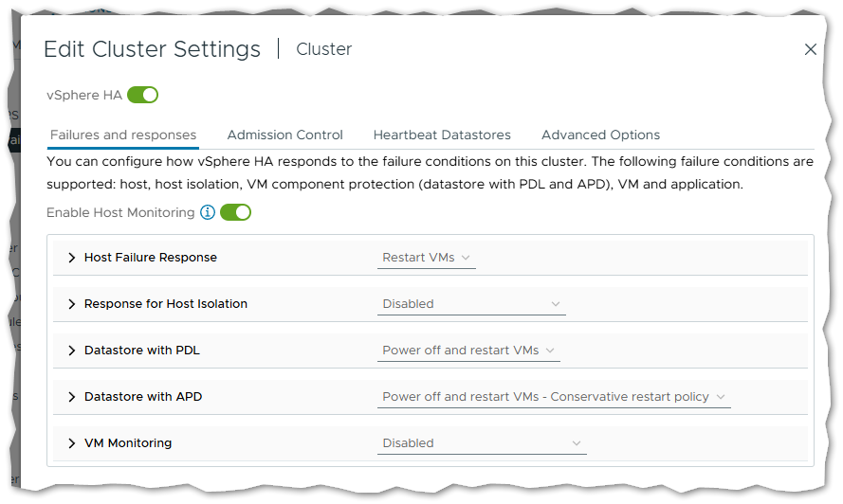The width and height of the screenshot is (843, 504).
Task: Click the VM Monitoring row label
Action: tap(128, 443)
